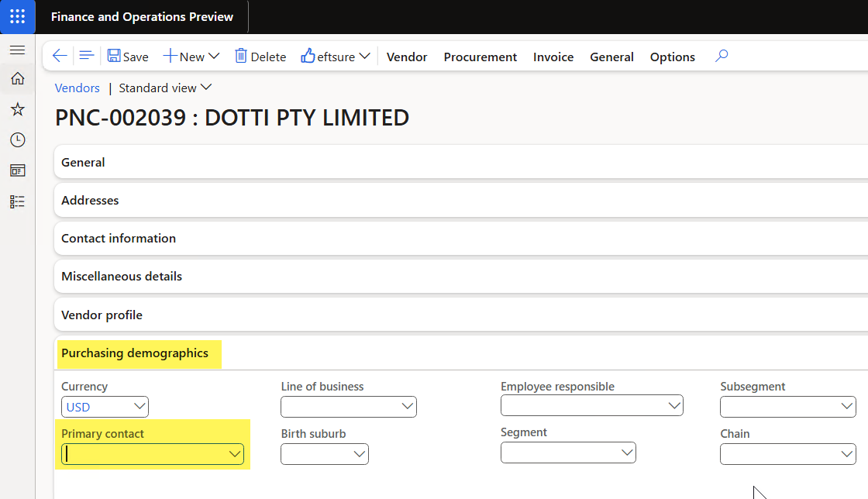This screenshot has height=499, width=868.
Task: Save the vendor record
Action: pyautogui.click(x=128, y=57)
